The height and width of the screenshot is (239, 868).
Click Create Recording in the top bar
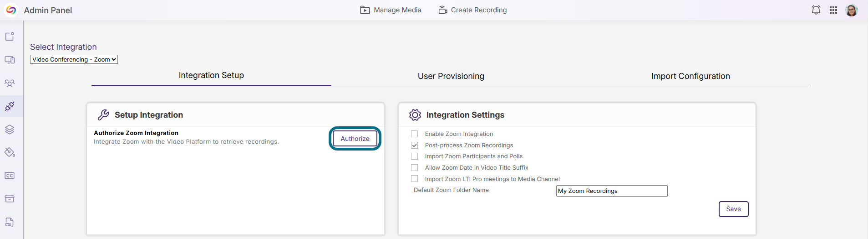(x=472, y=10)
